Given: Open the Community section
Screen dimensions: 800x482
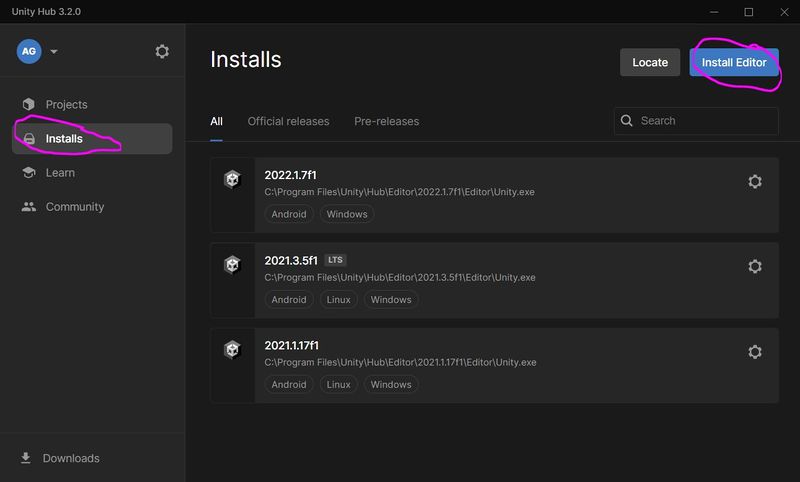Looking at the screenshot, I should [x=74, y=207].
